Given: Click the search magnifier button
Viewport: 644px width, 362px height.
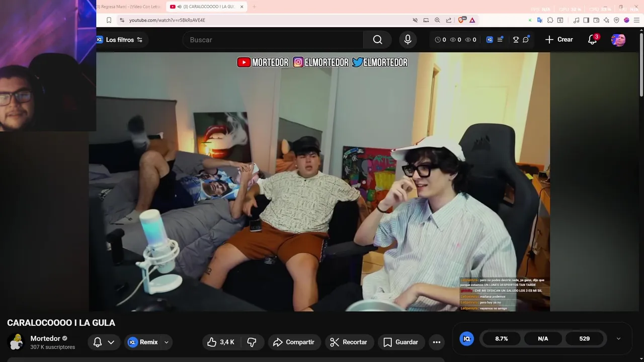Looking at the screenshot, I should (x=377, y=40).
